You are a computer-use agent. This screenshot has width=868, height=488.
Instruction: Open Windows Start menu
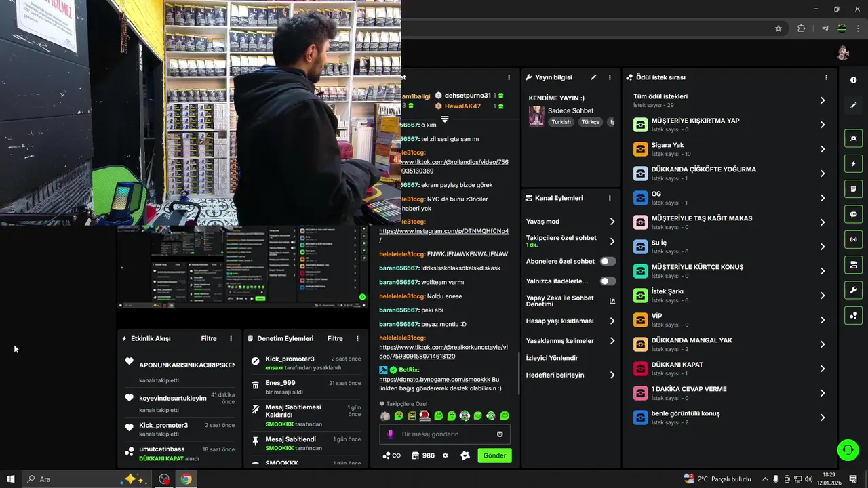(x=10, y=479)
